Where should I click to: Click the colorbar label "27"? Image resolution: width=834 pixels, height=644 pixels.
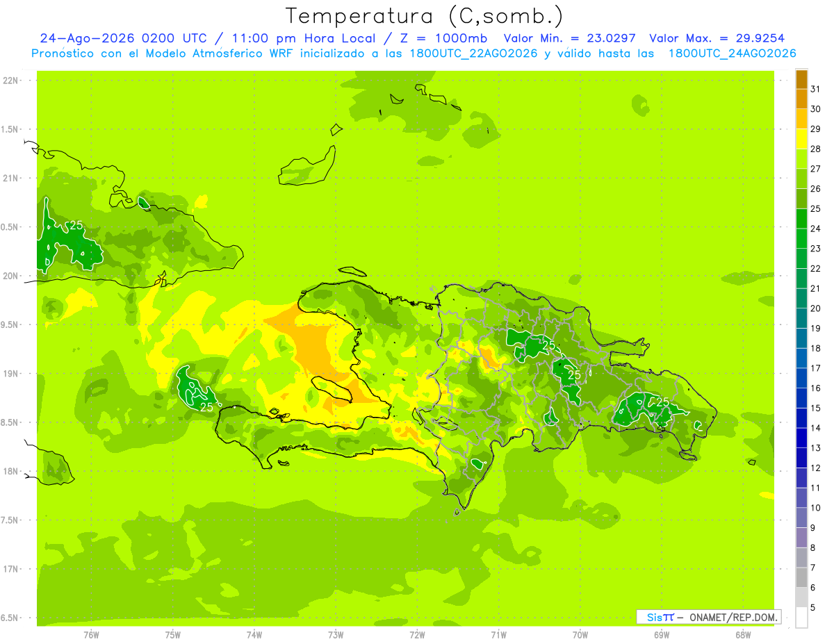click(816, 169)
